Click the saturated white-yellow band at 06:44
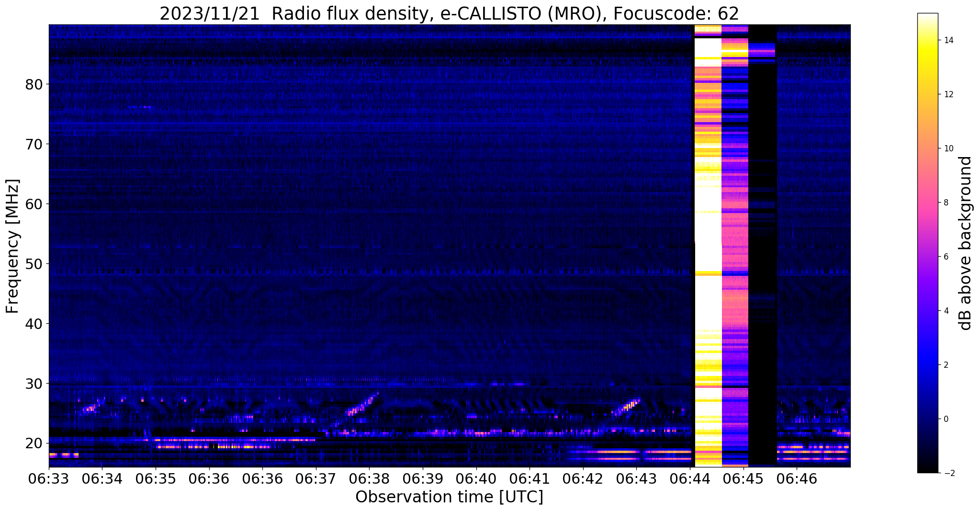The width and height of the screenshot is (980, 511). [x=708, y=246]
